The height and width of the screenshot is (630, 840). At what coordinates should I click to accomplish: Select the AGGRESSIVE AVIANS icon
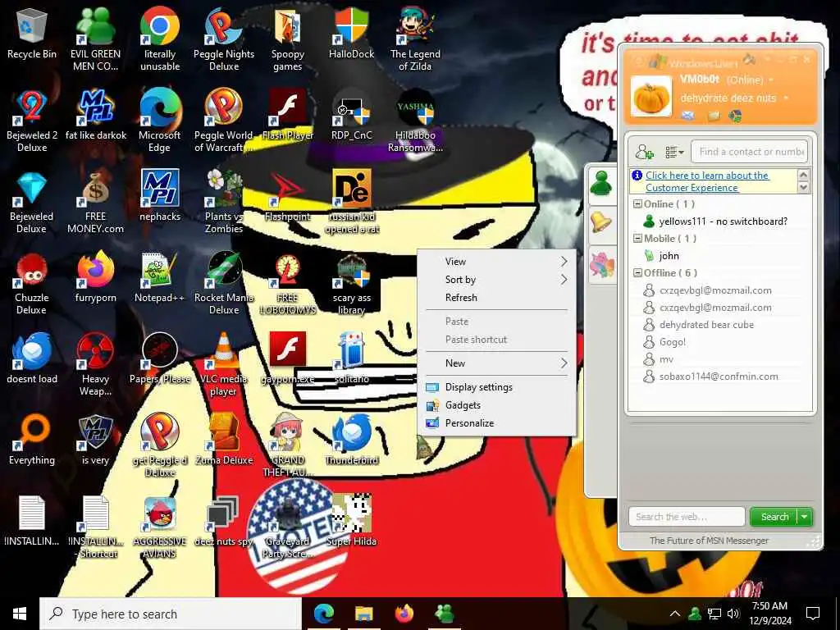tap(160, 527)
